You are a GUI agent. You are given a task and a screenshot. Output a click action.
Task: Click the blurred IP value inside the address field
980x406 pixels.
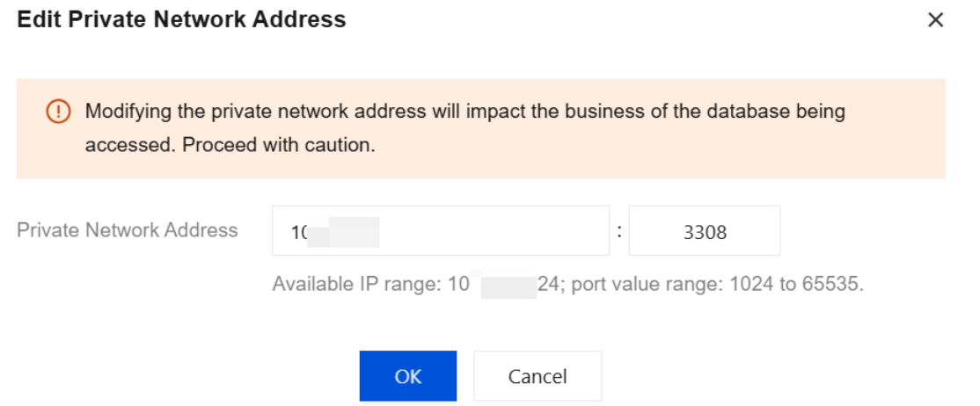(x=344, y=232)
